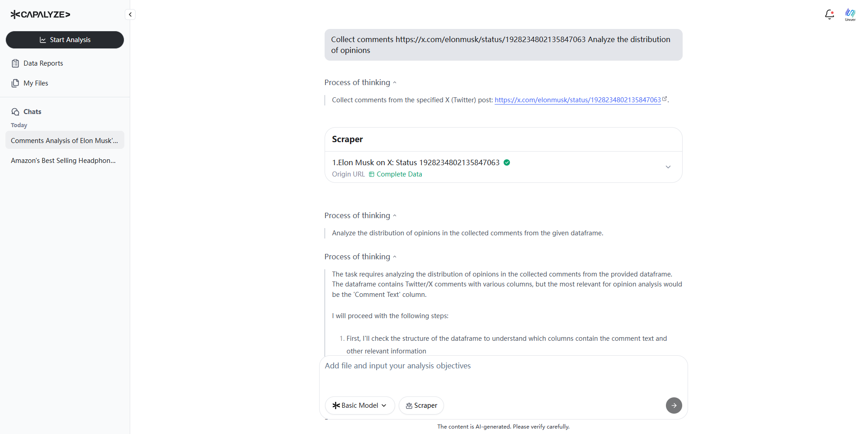Click the Start Analysis button
The width and height of the screenshot is (868, 434).
point(65,40)
